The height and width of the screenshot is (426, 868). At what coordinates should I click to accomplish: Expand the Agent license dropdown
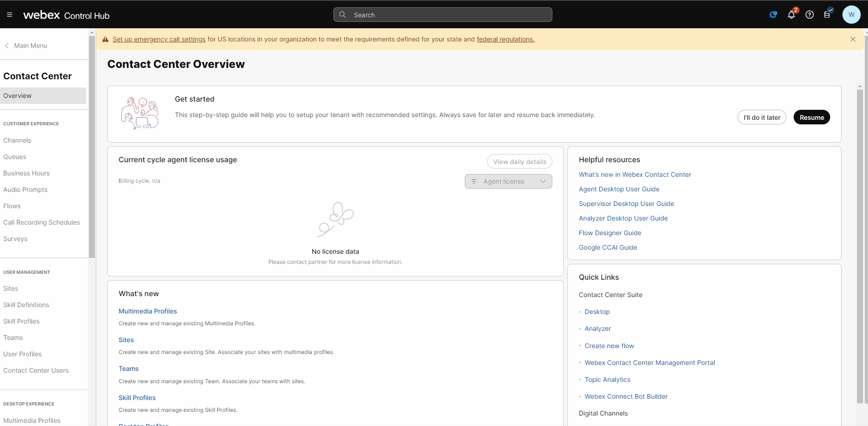(x=508, y=181)
